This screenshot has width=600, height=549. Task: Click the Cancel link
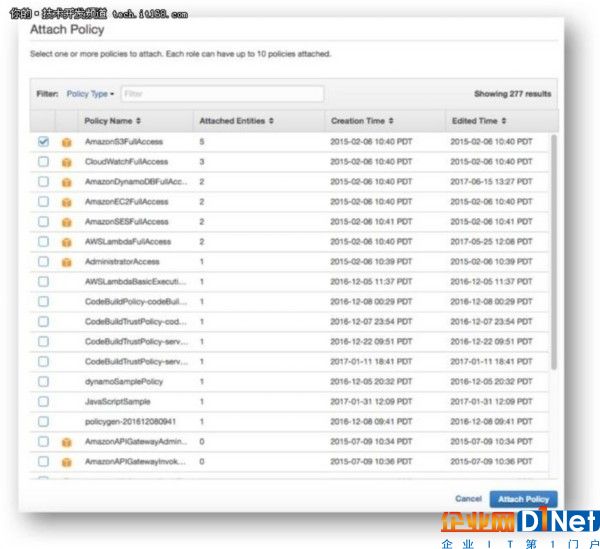click(468, 498)
